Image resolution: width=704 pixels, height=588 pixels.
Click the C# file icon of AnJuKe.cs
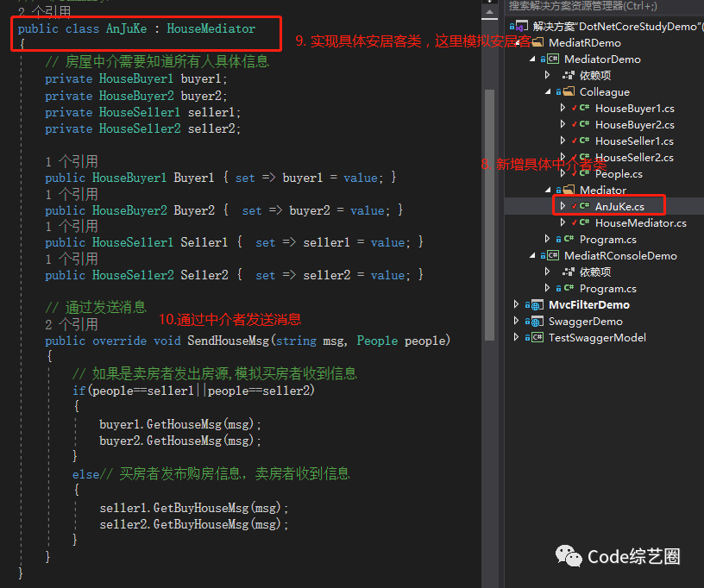click(584, 206)
